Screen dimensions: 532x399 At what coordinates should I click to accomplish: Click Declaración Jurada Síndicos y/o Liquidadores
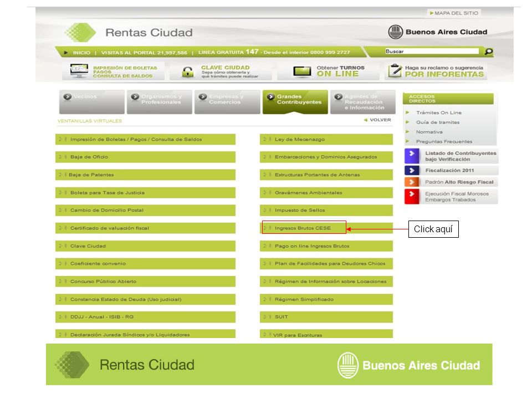145,334
